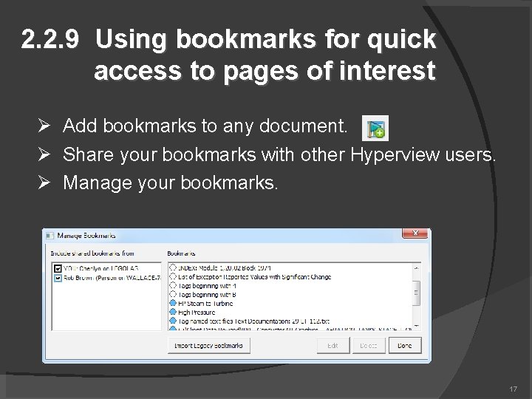Image resolution: width=532 pixels, height=399 pixels.
Task: Click the add bookmark icon beside first bullet
Action: click(x=375, y=128)
